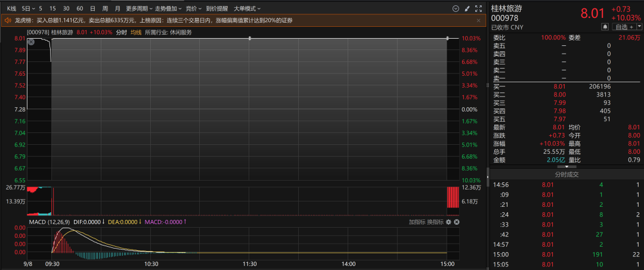Expand the 走势叠加 dropdown
The image size is (644, 270).
168,8
